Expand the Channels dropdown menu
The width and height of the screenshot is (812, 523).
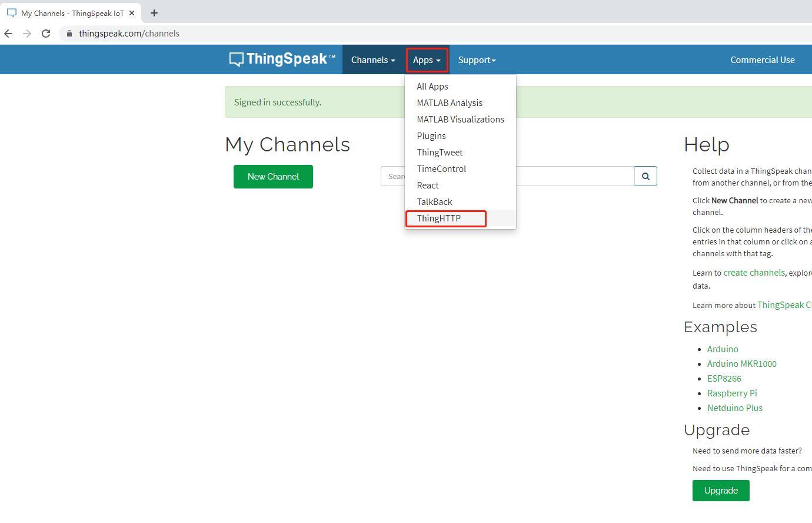tap(373, 59)
